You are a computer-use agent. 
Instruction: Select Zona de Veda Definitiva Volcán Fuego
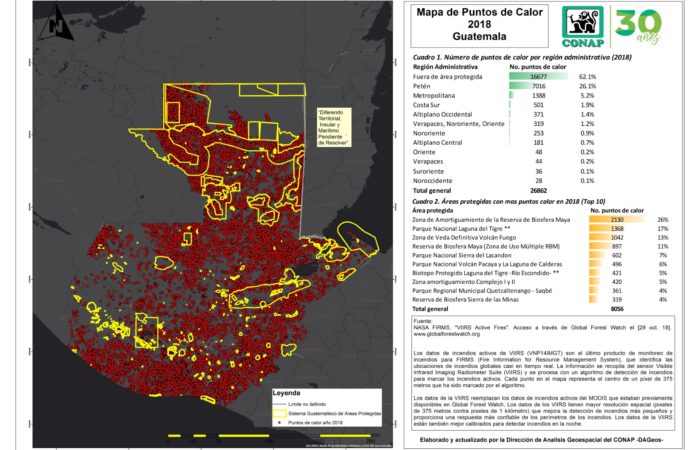(464, 238)
